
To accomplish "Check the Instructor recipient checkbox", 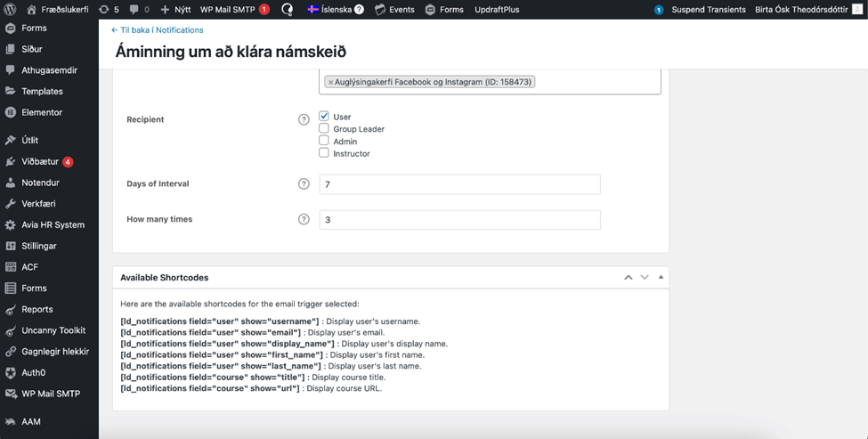I will [324, 153].
